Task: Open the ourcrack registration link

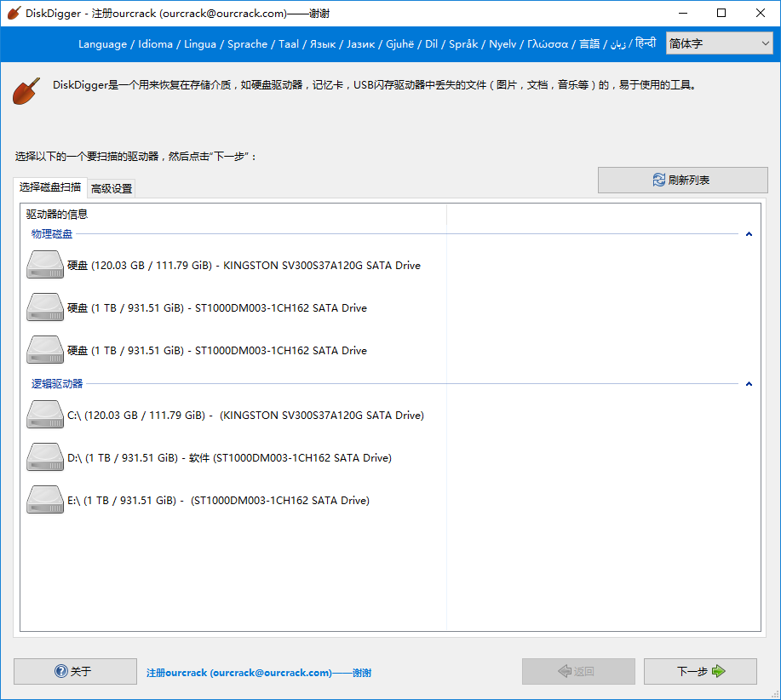Action: pyautogui.click(x=259, y=673)
